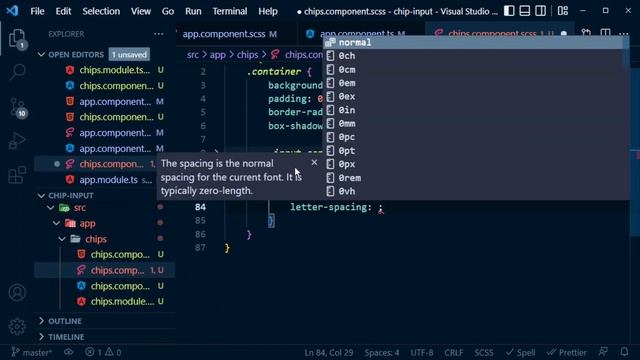Collapse the app folder
Viewport: 640px width, 360px height.
pyautogui.click(x=56, y=224)
